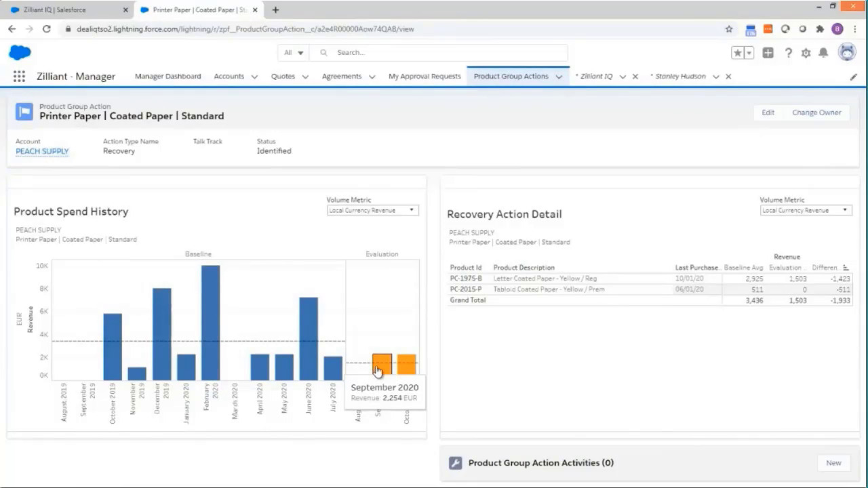Image resolution: width=868 pixels, height=488 pixels.
Task: Open the Agreements tab
Action: [342, 77]
